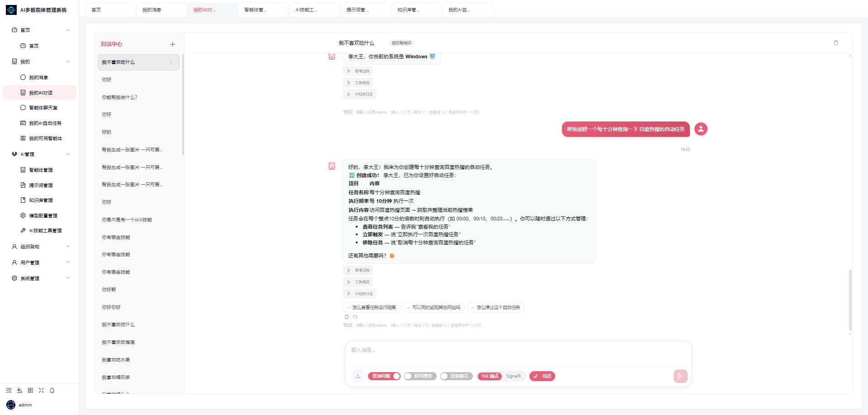868x415 pixels.
Task: Collapse the 我的 sidebar group
Action: [40, 61]
